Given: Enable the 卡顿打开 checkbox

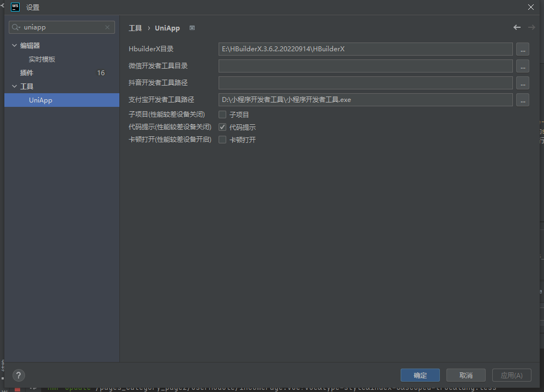Looking at the screenshot, I should pos(222,140).
